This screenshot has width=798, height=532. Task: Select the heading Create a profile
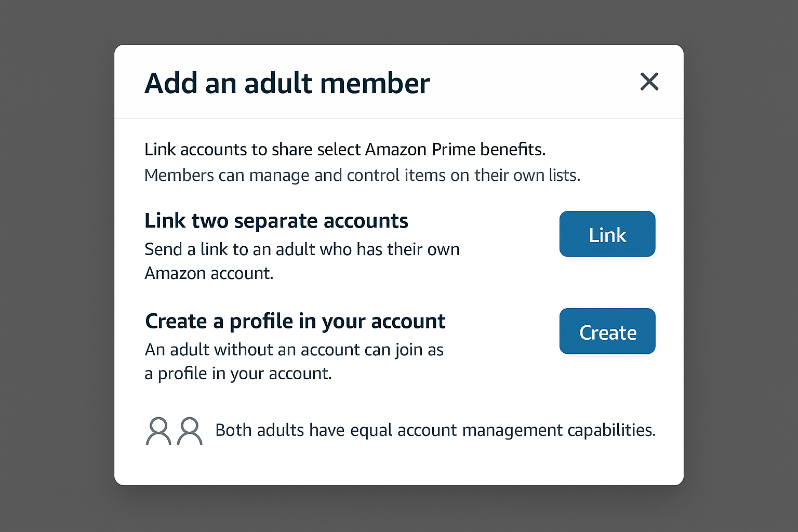coord(295,321)
